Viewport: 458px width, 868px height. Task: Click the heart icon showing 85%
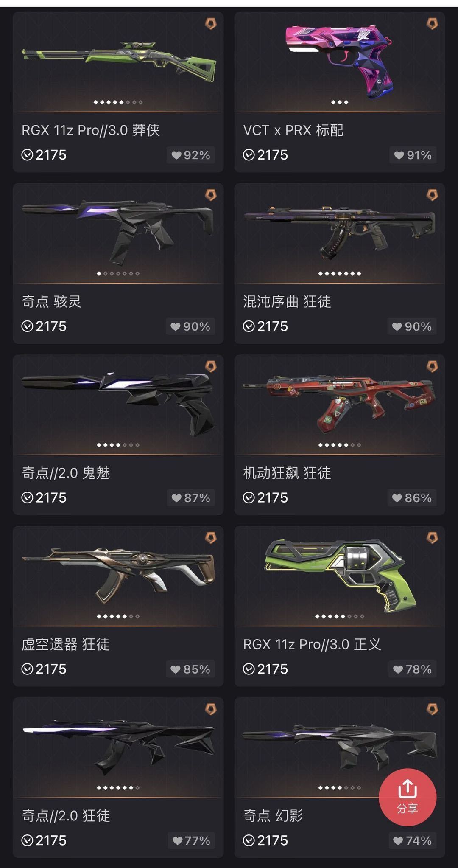coord(176,669)
